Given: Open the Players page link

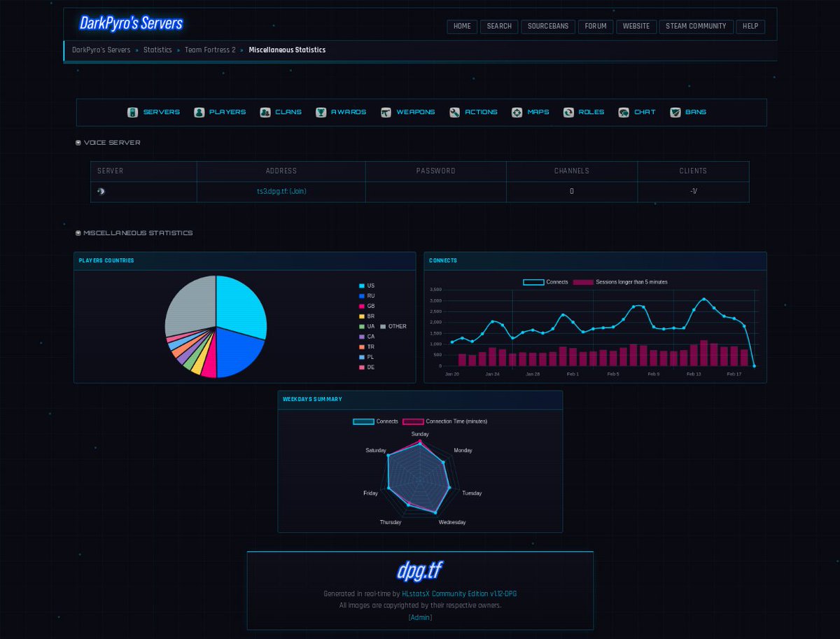Looking at the screenshot, I should [x=227, y=112].
